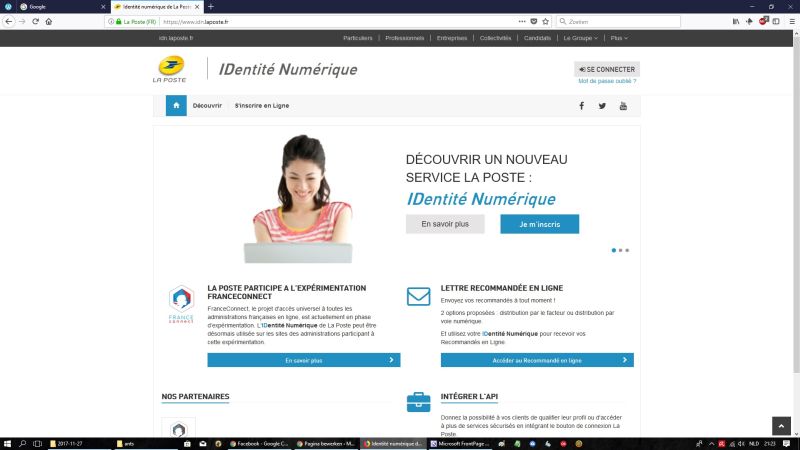Click the La Poste logo

[169, 70]
